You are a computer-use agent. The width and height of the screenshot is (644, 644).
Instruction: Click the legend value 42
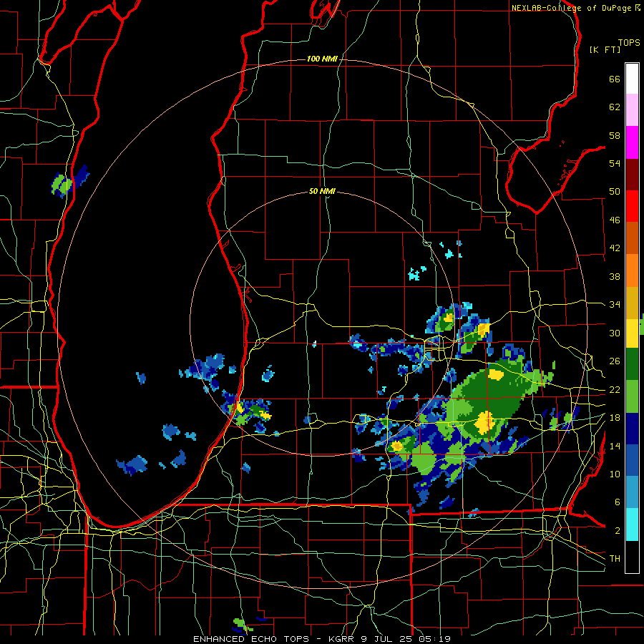(x=615, y=248)
